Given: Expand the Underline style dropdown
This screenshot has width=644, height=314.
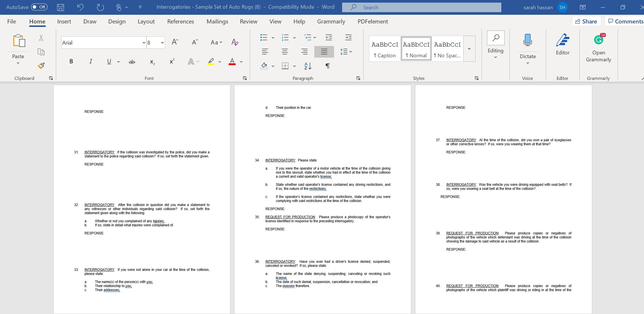Looking at the screenshot, I should (118, 62).
